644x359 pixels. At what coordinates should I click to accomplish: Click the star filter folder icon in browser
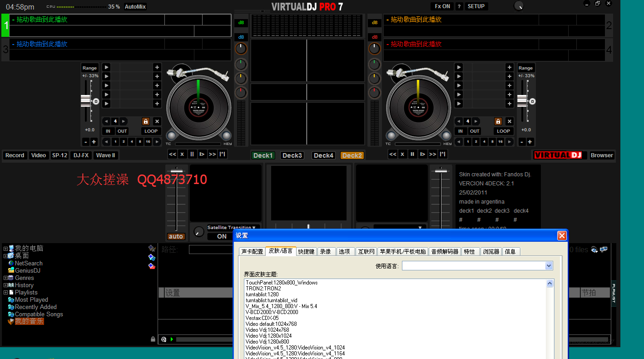coord(152,249)
